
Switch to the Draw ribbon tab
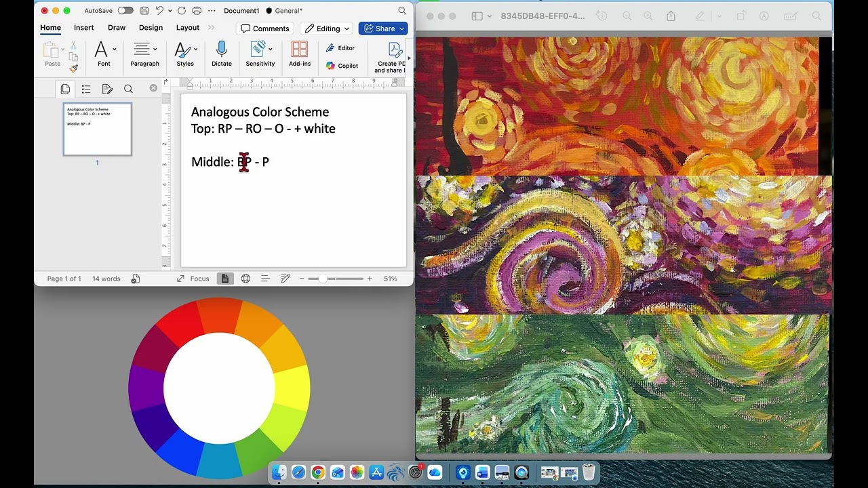(117, 28)
